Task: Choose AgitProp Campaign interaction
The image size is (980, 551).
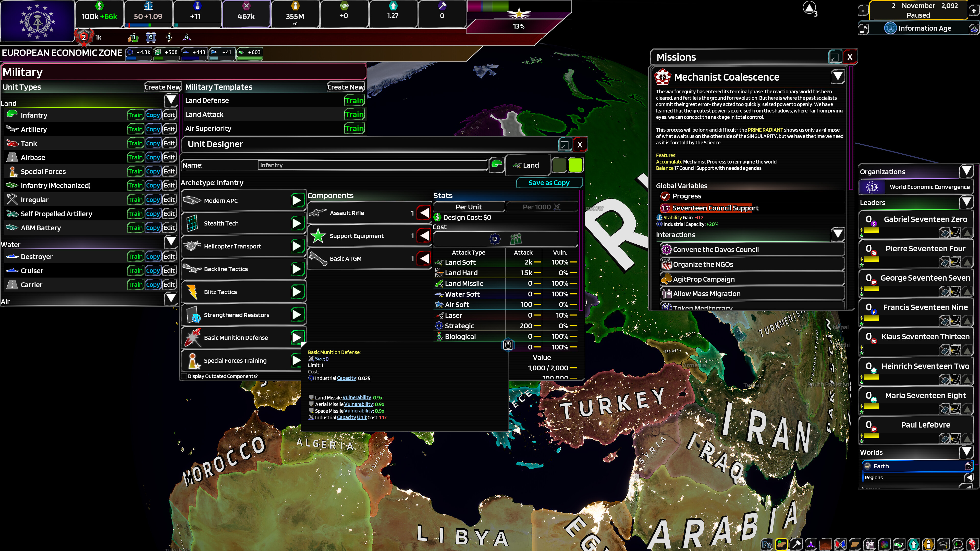Action: pos(752,279)
